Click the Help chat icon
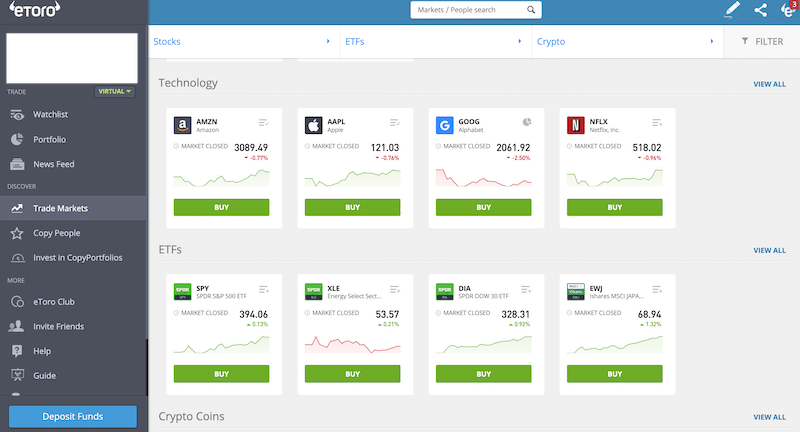Viewport: 800px width, 432px height. 17,351
